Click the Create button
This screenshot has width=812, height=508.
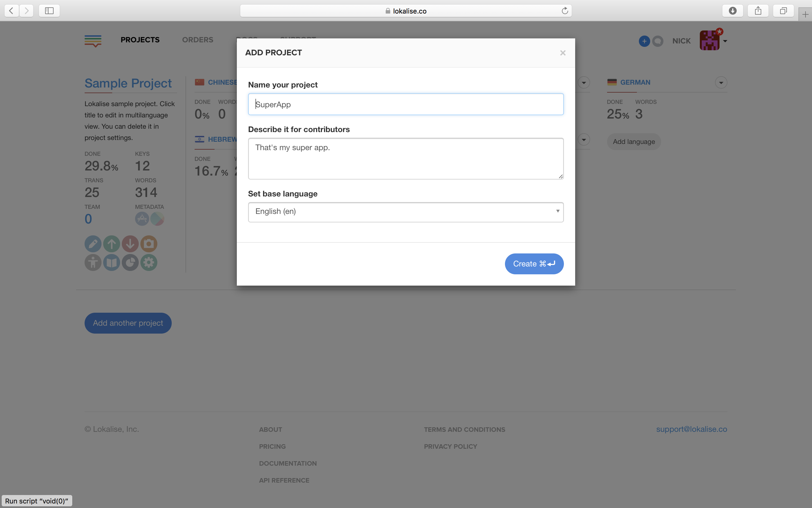coord(534,264)
